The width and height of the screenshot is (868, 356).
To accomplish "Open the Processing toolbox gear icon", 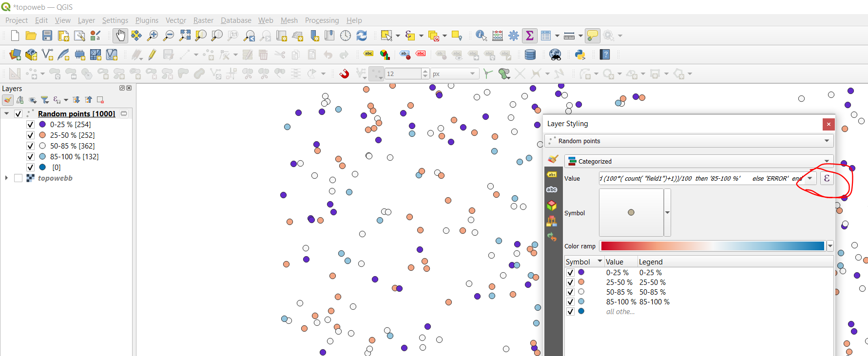I will point(514,36).
